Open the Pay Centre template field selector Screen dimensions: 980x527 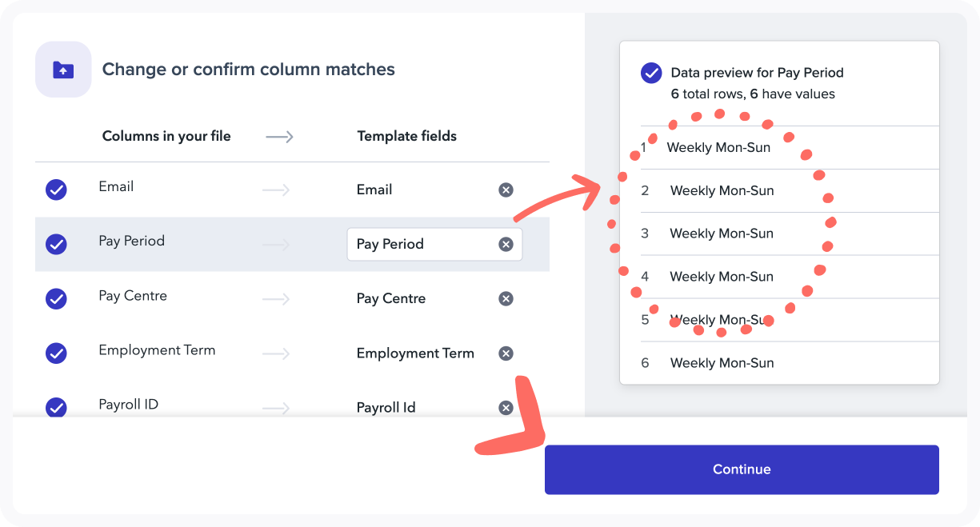point(391,298)
